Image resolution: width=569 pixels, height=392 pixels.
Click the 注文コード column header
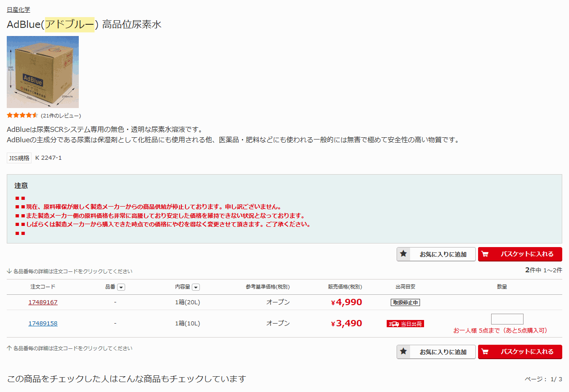coord(43,287)
